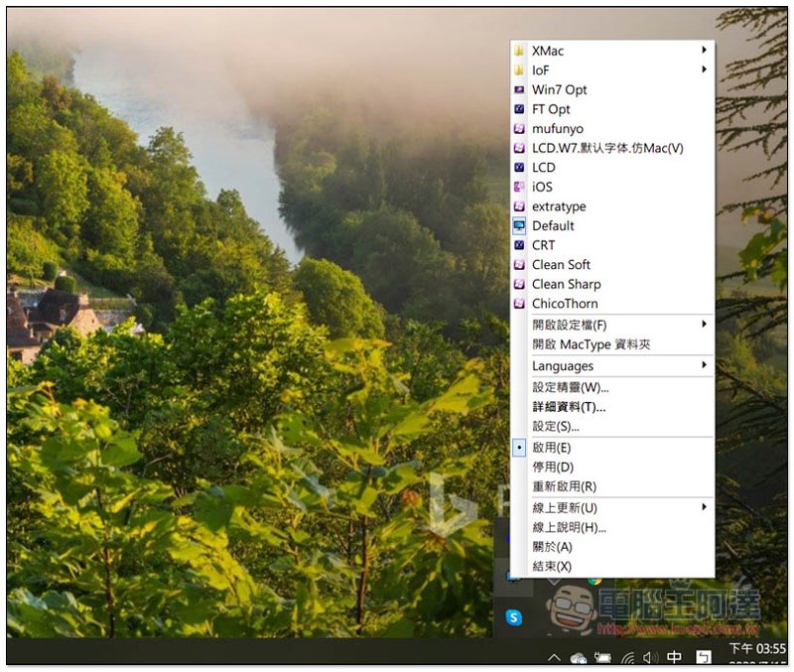Switch to the Default profile

click(612, 226)
